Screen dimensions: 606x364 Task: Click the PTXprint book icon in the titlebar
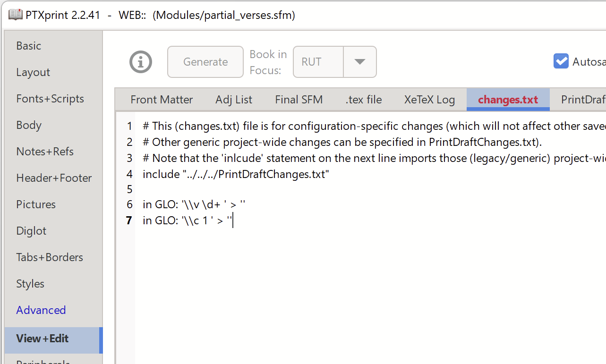pos(15,15)
